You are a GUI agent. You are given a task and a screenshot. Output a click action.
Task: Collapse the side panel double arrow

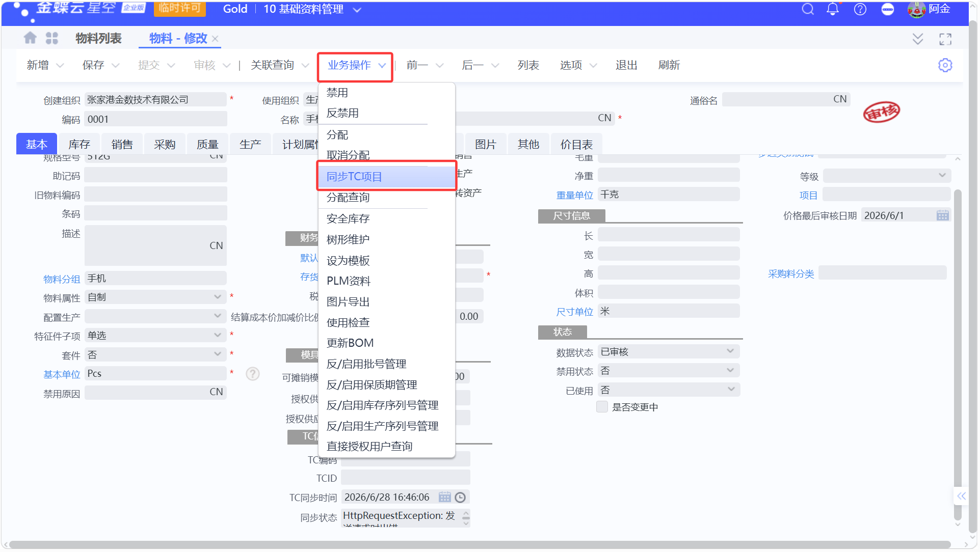pyautogui.click(x=961, y=495)
